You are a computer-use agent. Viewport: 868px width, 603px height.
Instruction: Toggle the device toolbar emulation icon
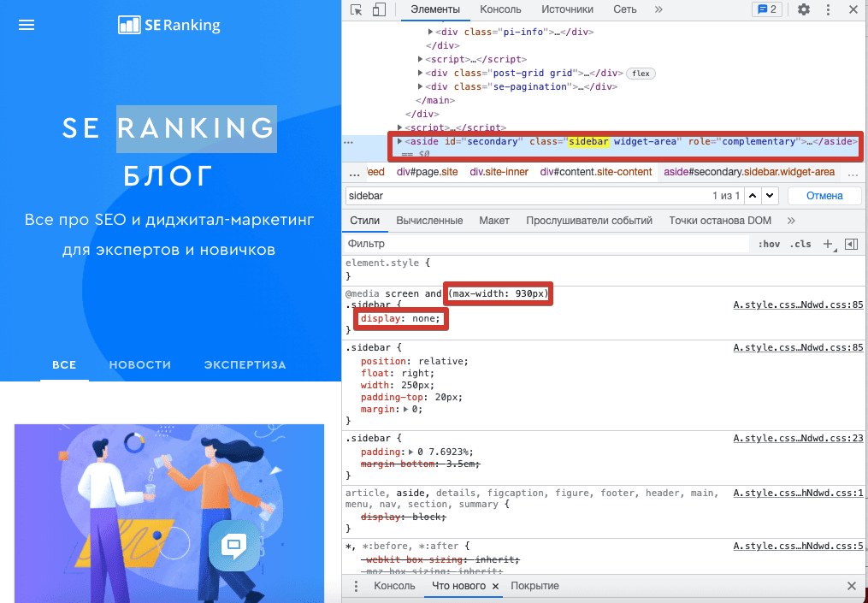[x=379, y=9]
